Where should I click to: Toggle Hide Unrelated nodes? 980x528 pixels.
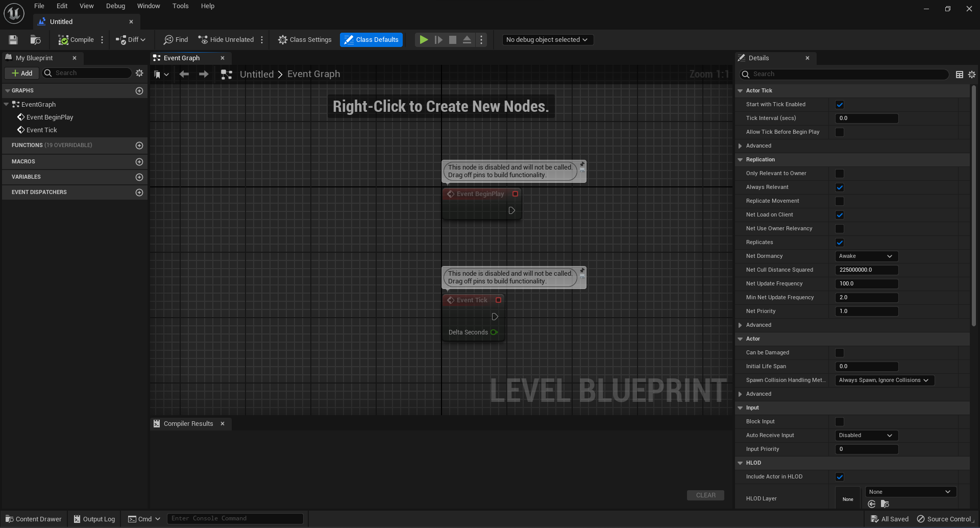(x=225, y=39)
